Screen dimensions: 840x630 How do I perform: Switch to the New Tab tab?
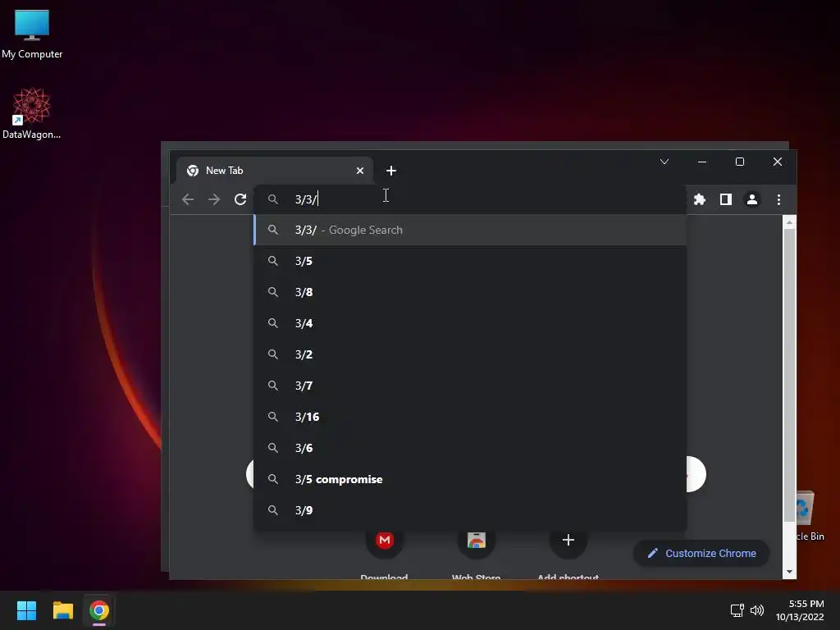click(x=274, y=171)
